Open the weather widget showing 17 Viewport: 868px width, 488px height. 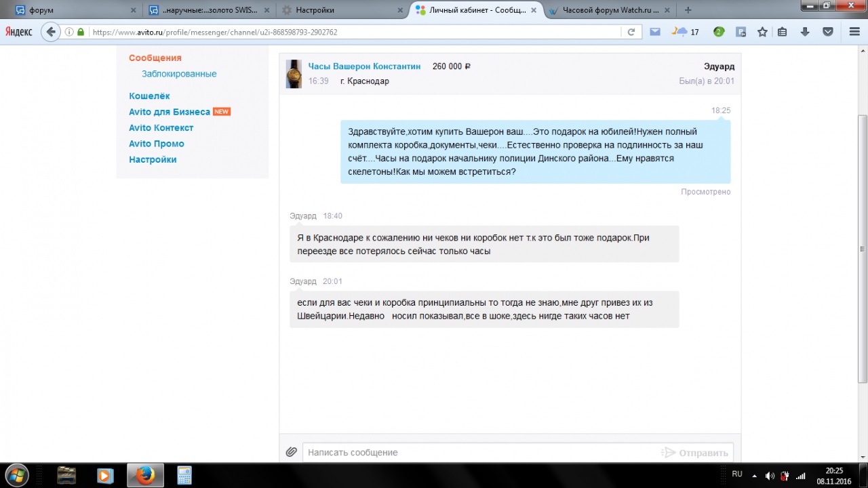[x=685, y=32]
